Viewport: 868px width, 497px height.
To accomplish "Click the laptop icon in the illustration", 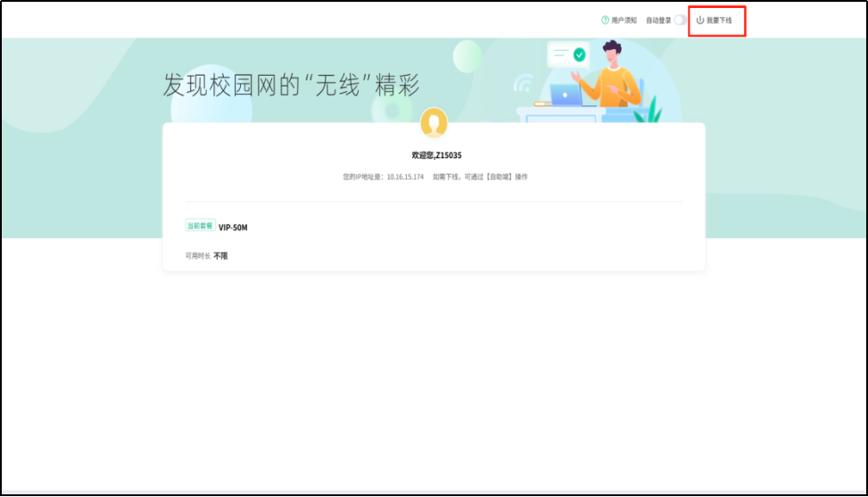I will (566, 95).
